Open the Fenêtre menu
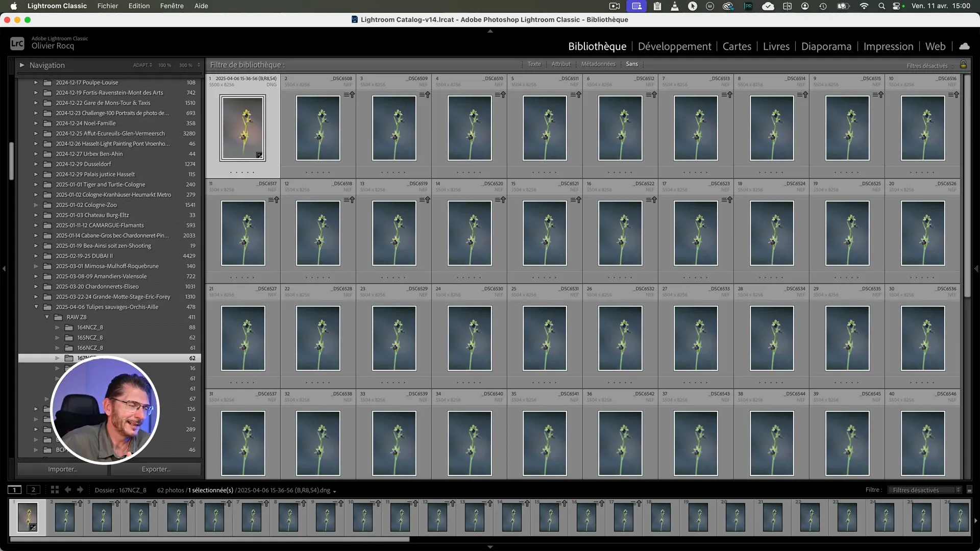Viewport: 980px width, 551px height. click(x=172, y=6)
